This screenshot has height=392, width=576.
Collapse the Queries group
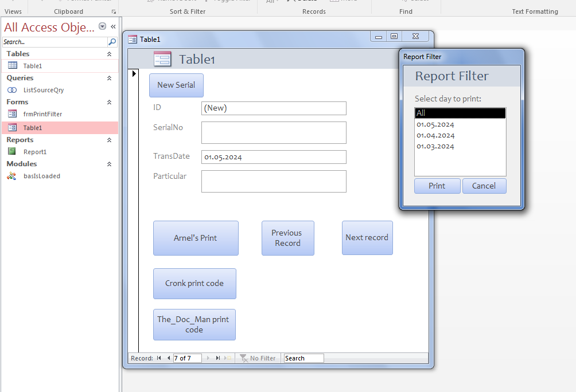[109, 78]
